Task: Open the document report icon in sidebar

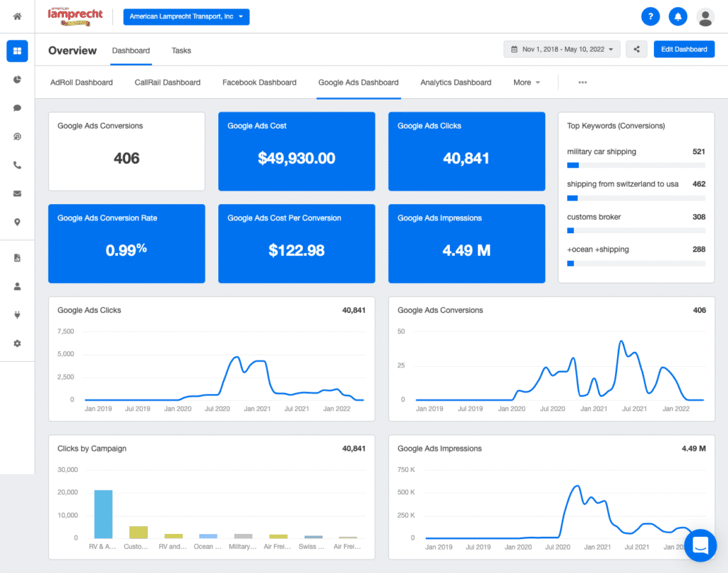Action: point(17,258)
